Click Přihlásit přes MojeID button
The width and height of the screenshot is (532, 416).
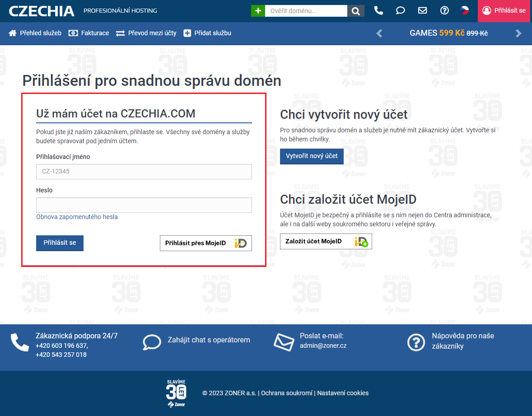click(206, 243)
